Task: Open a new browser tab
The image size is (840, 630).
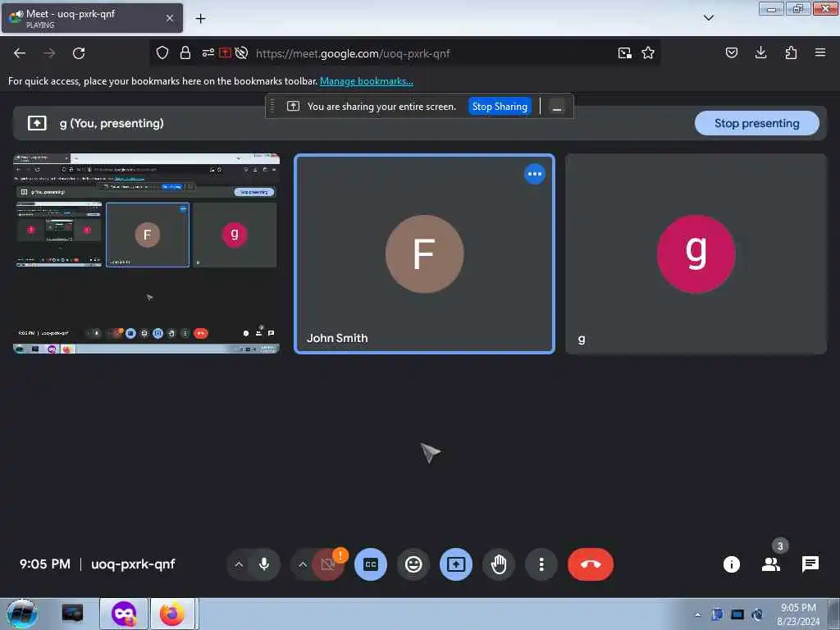Action: [200, 19]
